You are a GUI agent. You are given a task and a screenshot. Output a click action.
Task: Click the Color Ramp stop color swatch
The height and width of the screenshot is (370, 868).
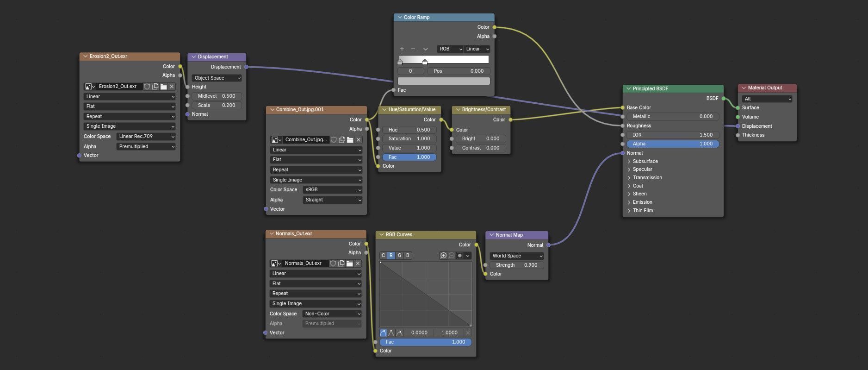point(444,81)
